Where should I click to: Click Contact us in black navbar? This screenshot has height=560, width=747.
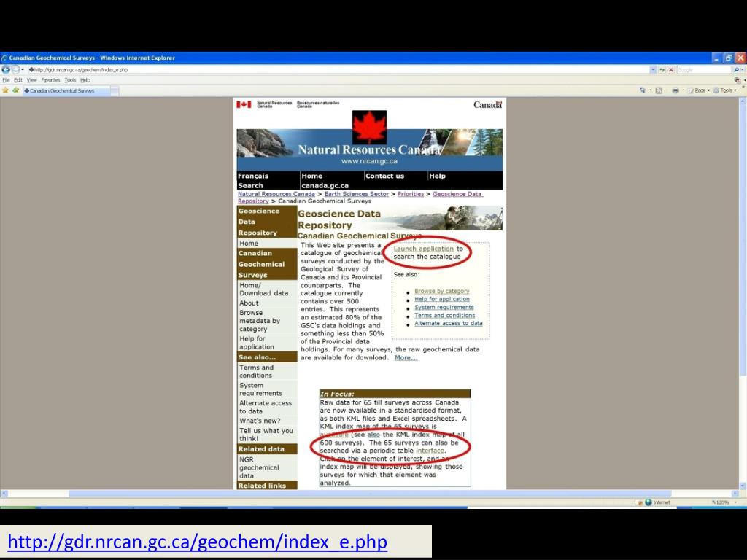click(384, 176)
